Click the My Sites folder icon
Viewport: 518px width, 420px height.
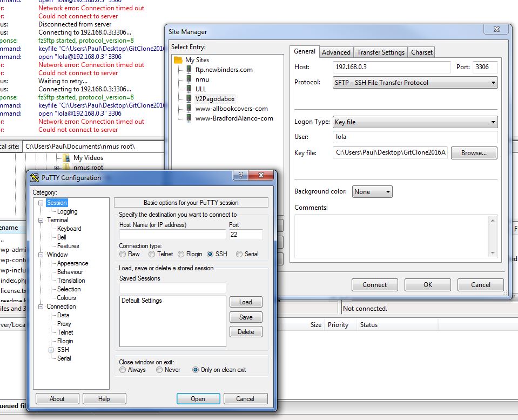click(178, 60)
